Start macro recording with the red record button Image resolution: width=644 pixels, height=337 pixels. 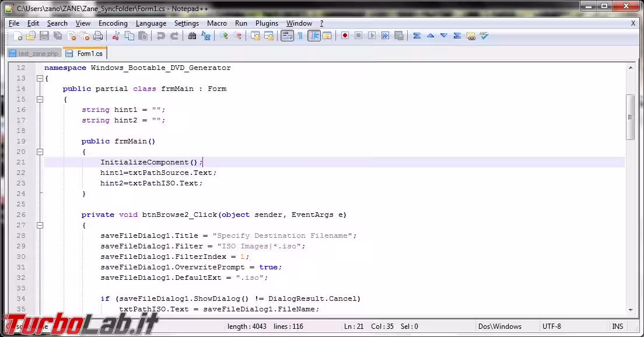[345, 36]
